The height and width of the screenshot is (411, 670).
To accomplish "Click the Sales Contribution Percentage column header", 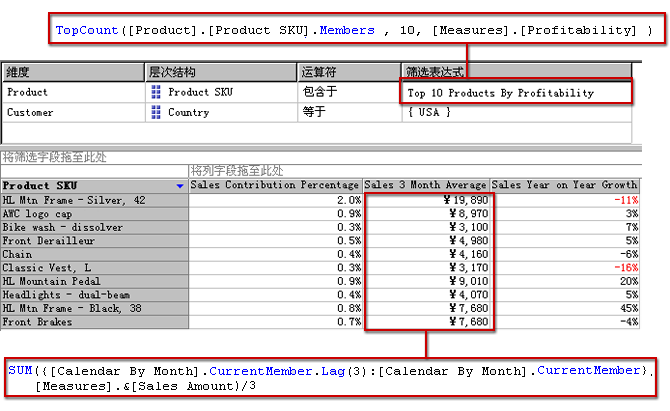I will (275, 185).
